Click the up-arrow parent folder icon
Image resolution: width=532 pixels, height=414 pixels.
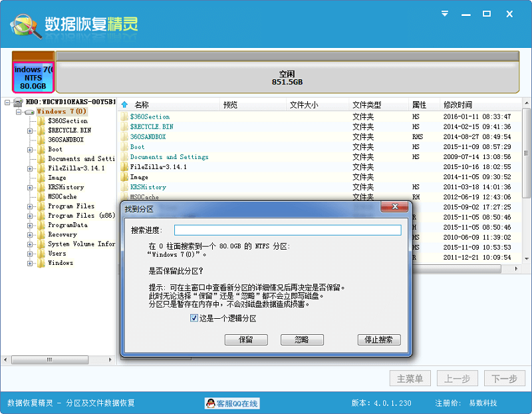point(124,104)
